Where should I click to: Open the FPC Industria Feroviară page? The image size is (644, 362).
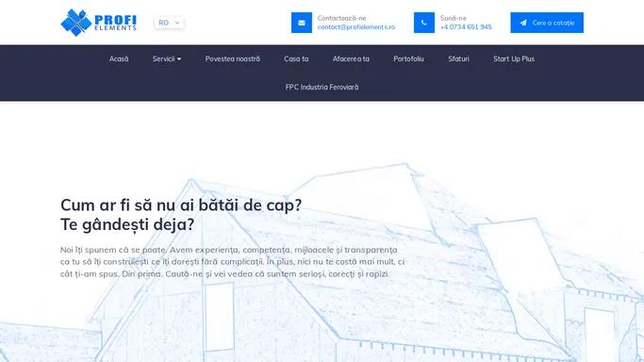(x=322, y=88)
